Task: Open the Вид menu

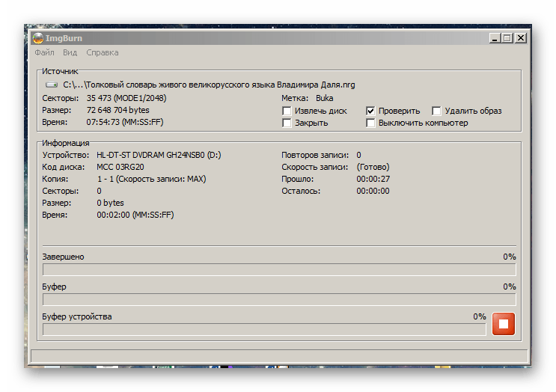Action: 70,52
